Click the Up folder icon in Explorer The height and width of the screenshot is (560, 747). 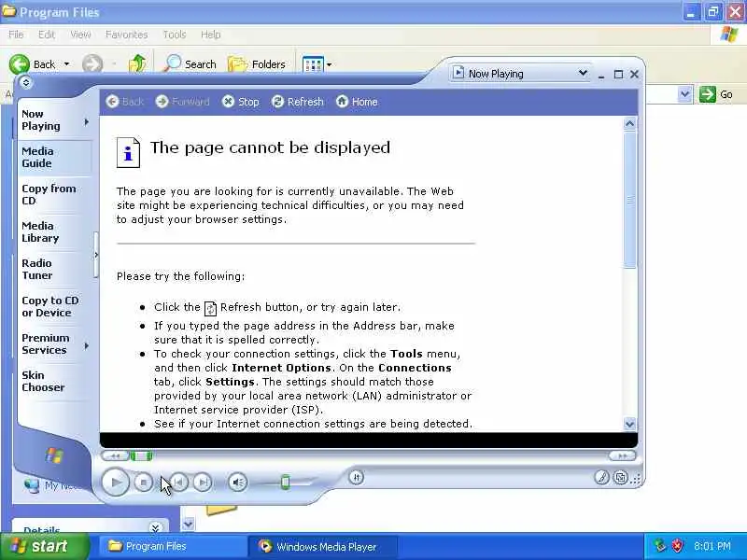coord(137,63)
